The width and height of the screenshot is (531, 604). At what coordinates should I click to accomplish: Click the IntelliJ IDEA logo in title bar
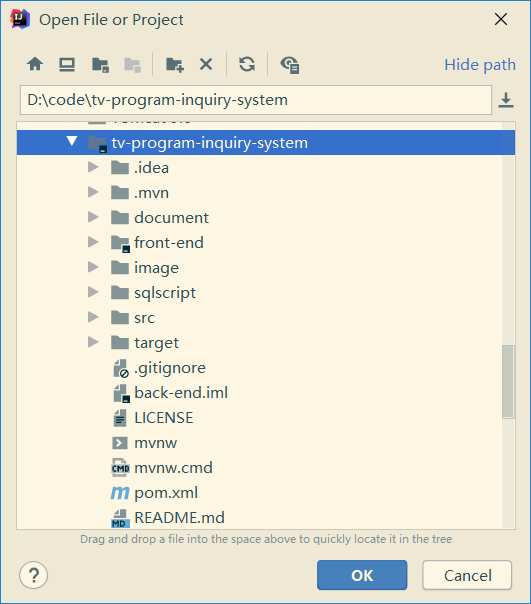20,19
